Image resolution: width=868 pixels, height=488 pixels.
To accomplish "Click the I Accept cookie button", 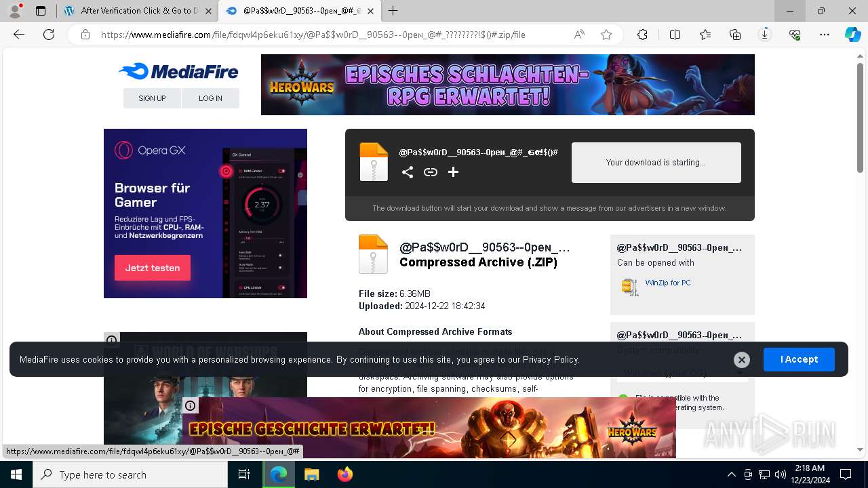I will point(799,359).
